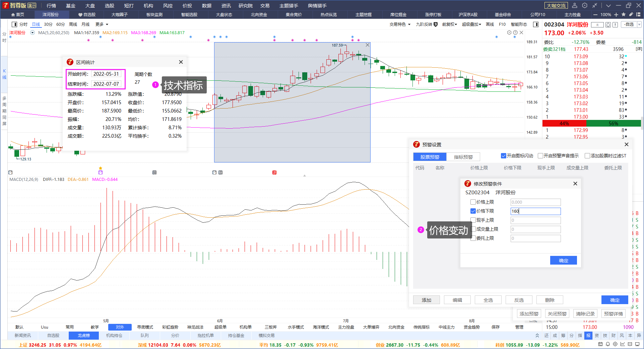Check the 价格上限 checkbox
This screenshot has width=644, height=349.
[473, 202]
